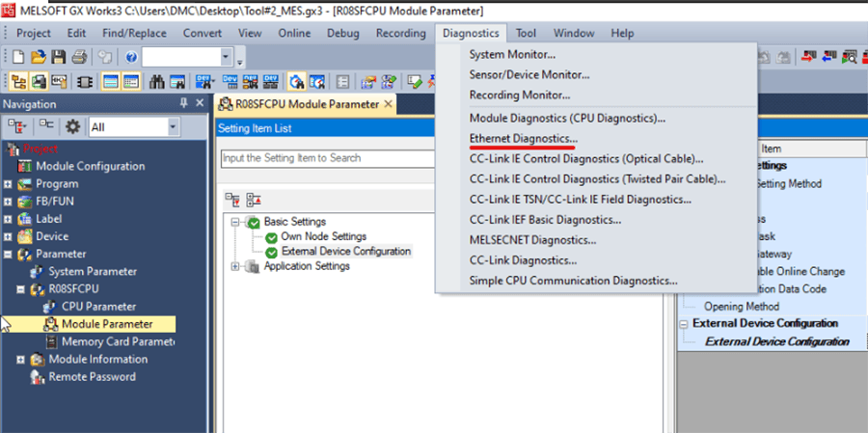Open the Debug menu
868x433 pixels.
343,33
